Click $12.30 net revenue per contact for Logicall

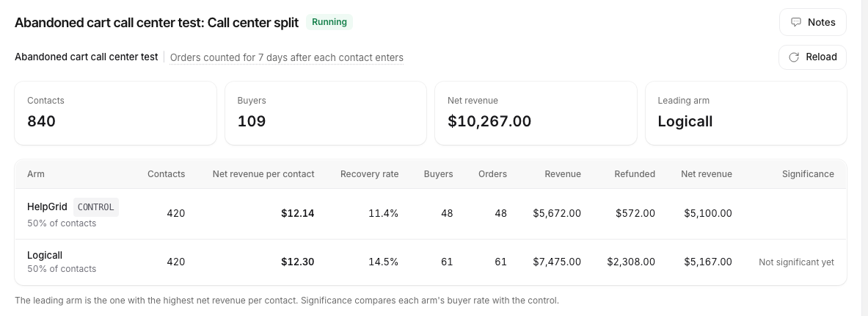pyautogui.click(x=298, y=262)
